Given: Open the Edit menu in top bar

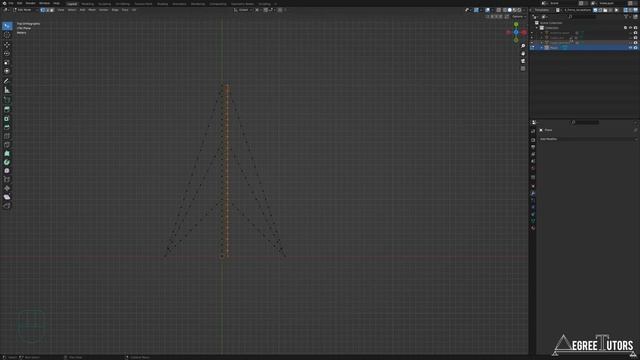Looking at the screenshot, I should (20, 3).
